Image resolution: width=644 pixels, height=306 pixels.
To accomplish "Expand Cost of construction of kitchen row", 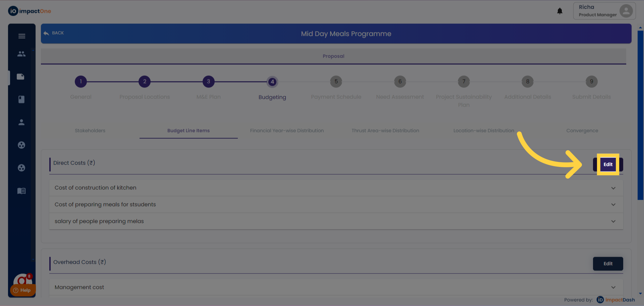I will [336, 188].
